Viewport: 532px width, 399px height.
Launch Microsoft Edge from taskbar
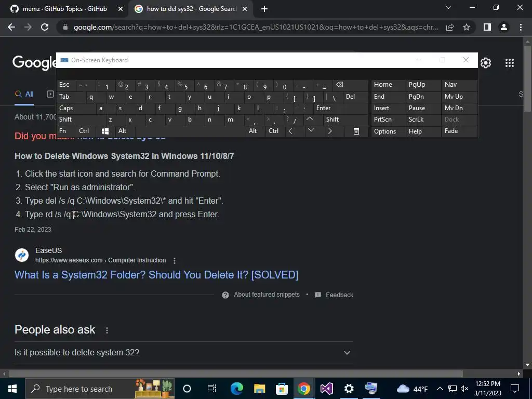click(236, 389)
